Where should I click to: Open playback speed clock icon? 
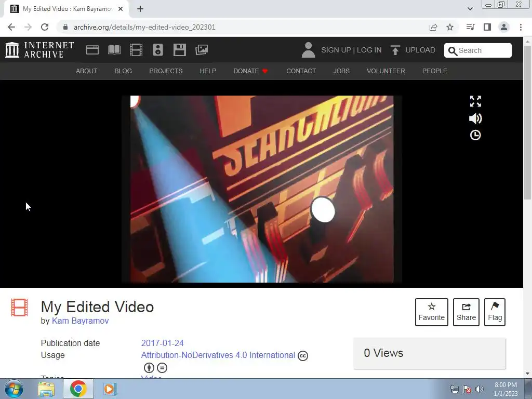(475, 135)
